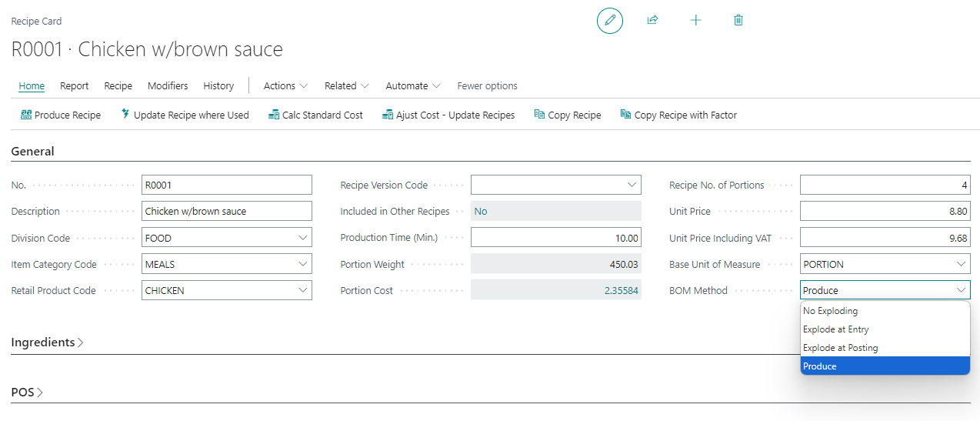The height and width of the screenshot is (421, 980).
Task: Click Ajust Cost - Update Recipes
Action: (x=448, y=115)
